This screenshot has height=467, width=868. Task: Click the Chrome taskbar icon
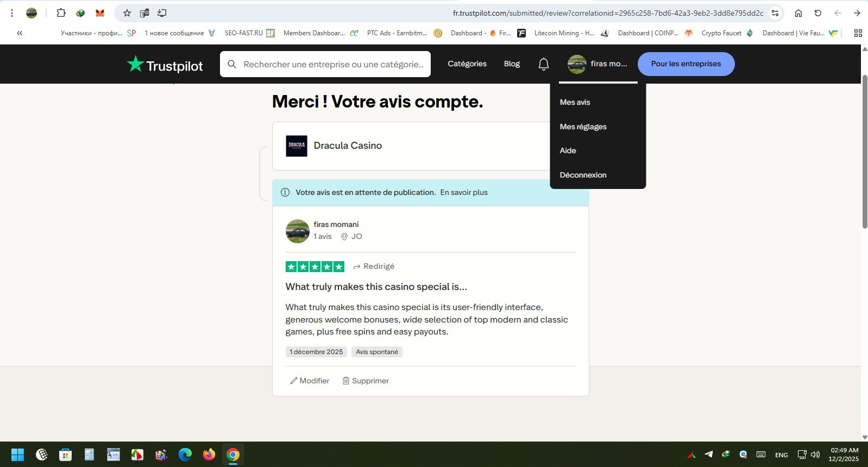pyautogui.click(x=233, y=455)
